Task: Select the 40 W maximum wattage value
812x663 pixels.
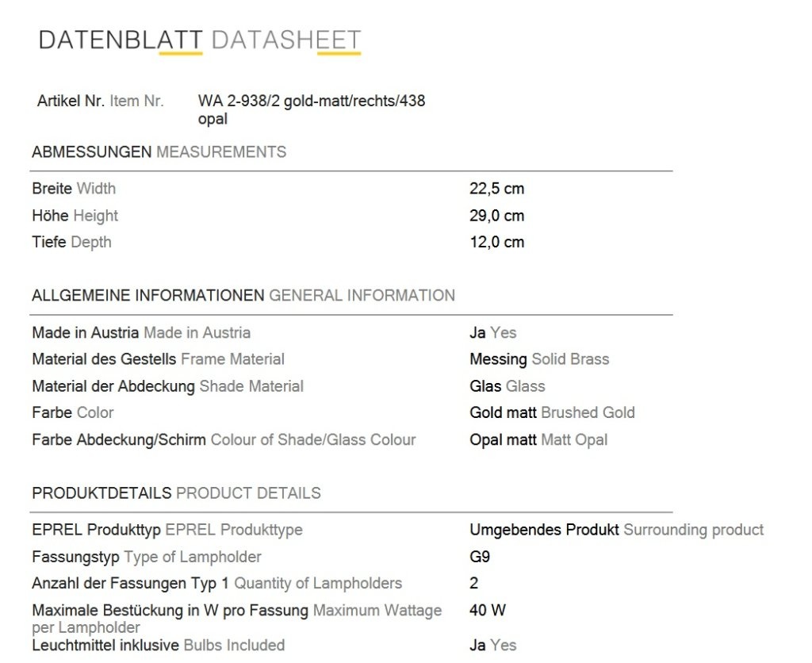Action: point(488,610)
